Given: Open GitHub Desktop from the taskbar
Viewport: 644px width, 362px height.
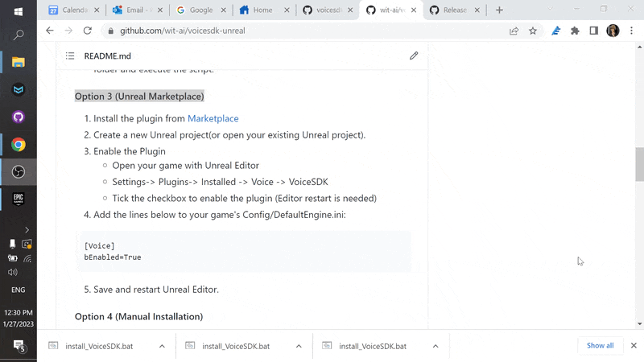Looking at the screenshot, I should pyautogui.click(x=18, y=117).
